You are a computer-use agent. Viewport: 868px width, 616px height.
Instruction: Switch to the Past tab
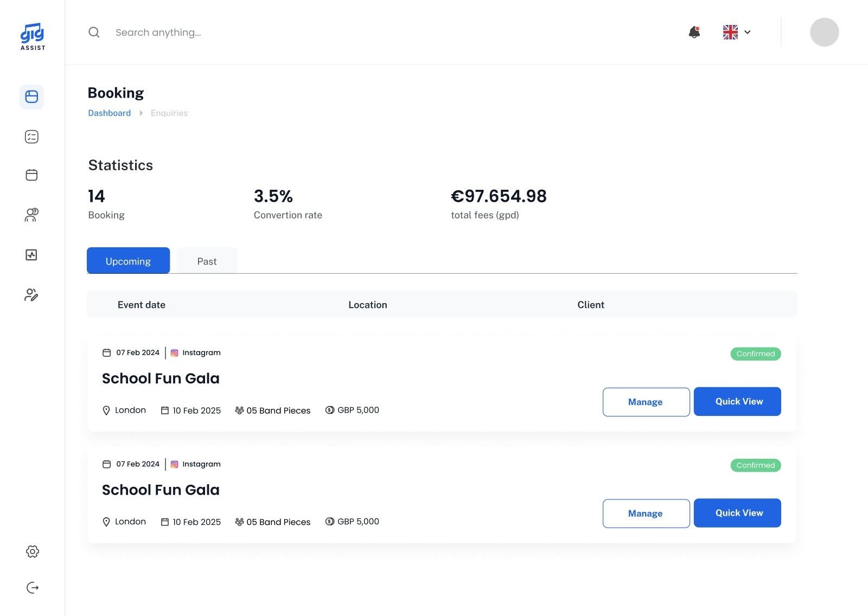tap(207, 261)
